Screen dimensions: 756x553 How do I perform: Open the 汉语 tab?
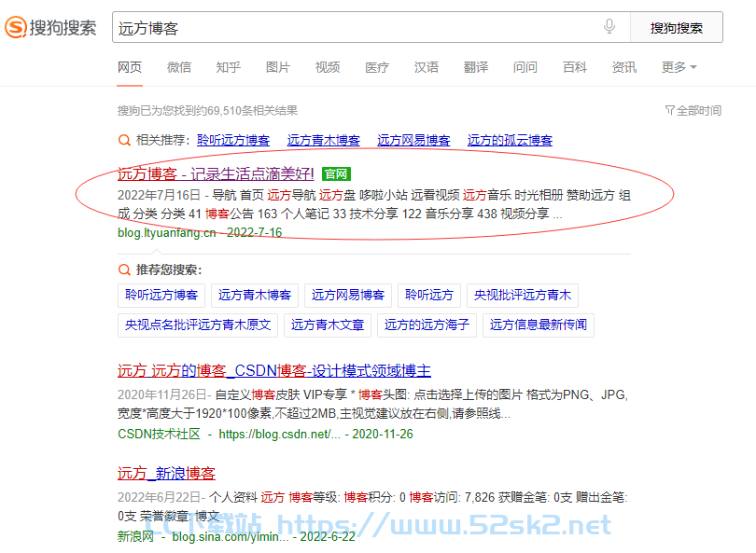pyautogui.click(x=427, y=67)
